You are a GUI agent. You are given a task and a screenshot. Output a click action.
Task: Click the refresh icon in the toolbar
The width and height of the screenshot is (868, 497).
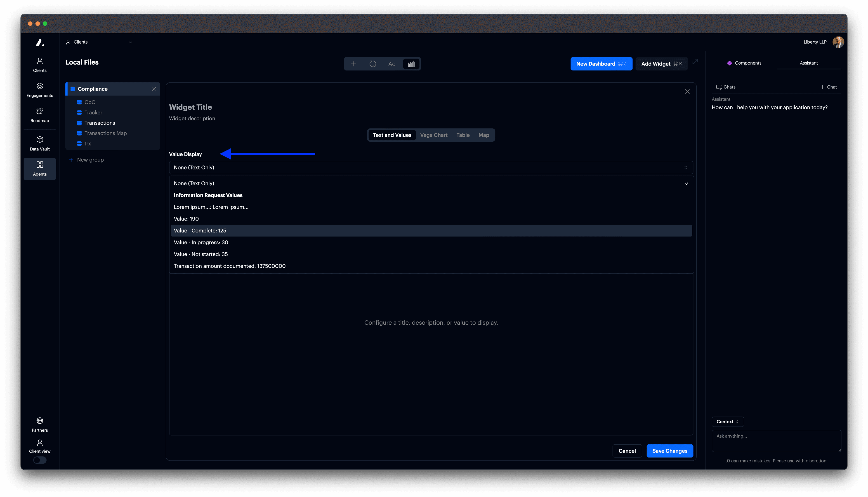(373, 63)
